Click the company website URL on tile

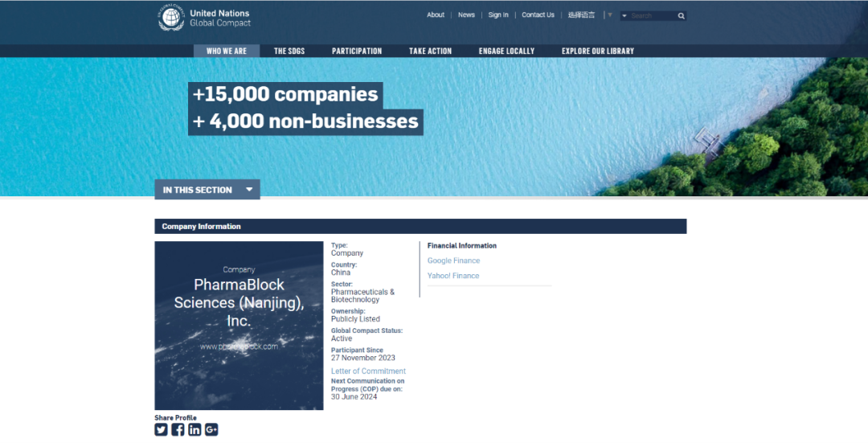240,347
